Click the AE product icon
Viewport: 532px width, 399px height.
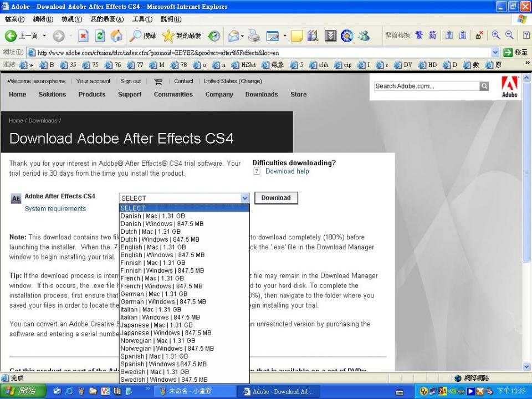16,199
